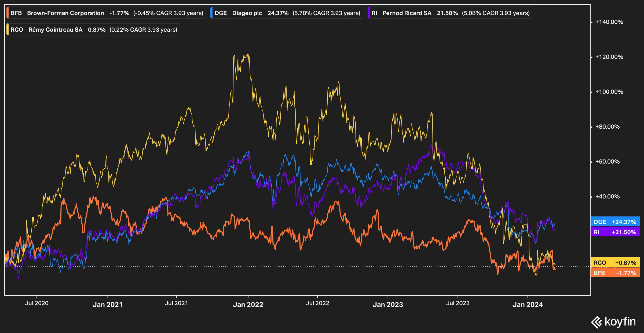Click the RI +21.50% price tag
Image resolution: width=644 pixels, height=333 pixels.
615,232
